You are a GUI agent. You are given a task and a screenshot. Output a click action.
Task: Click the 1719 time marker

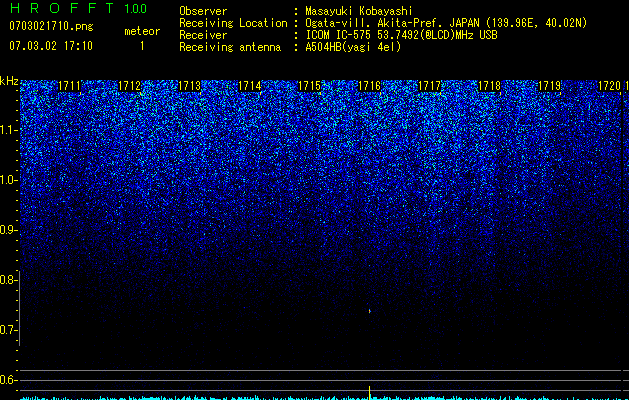point(549,86)
